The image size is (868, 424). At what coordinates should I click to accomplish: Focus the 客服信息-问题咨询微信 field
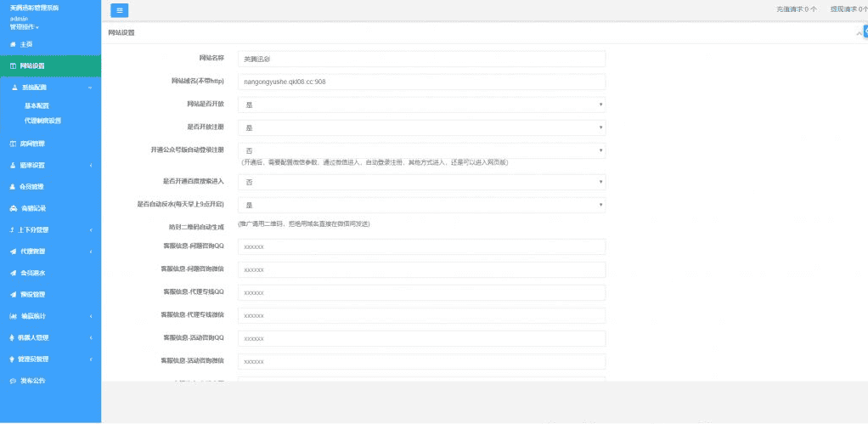422,269
